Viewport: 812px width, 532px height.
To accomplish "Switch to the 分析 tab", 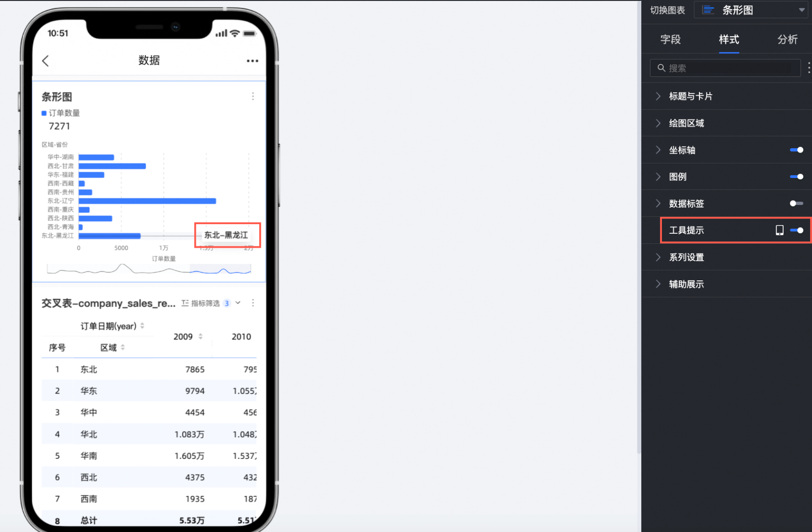I will pyautogui.click(x=787, y=39).
